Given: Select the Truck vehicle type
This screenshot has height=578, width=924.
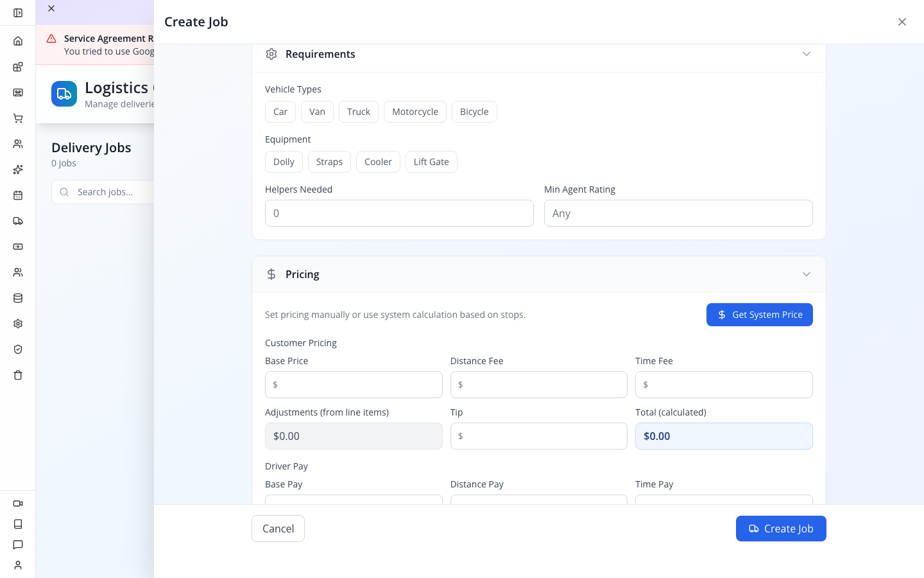Looking at the screenshot, I should click(359, 112).
